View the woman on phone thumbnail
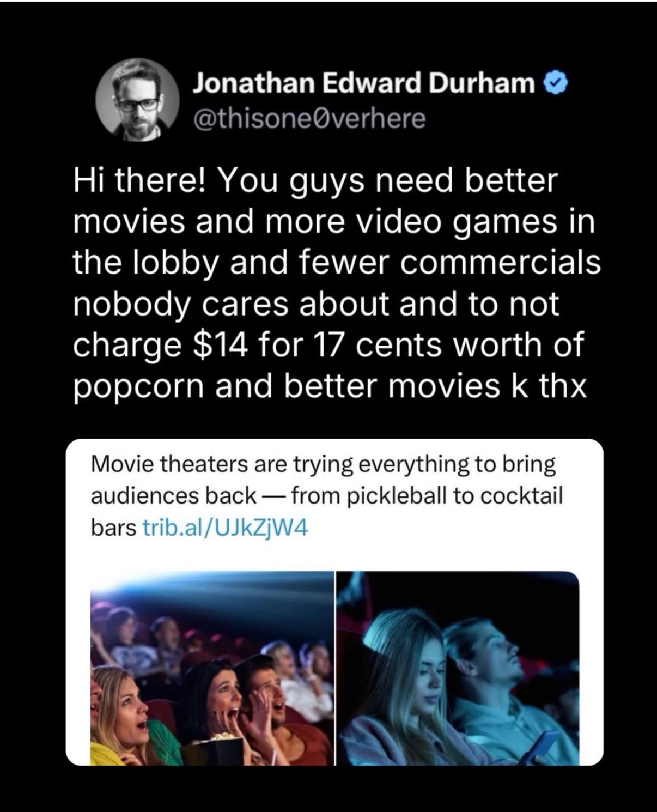Screen dimensions: 657x812 pos(458,668)
